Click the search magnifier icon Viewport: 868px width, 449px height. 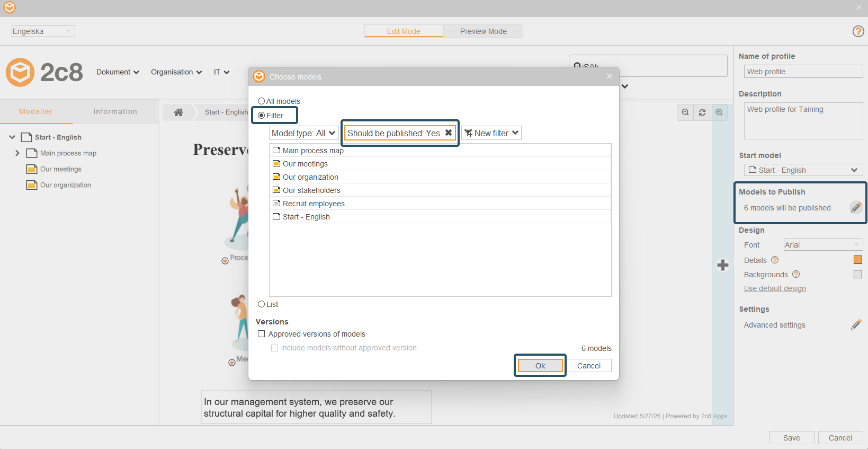pos(577,66)
